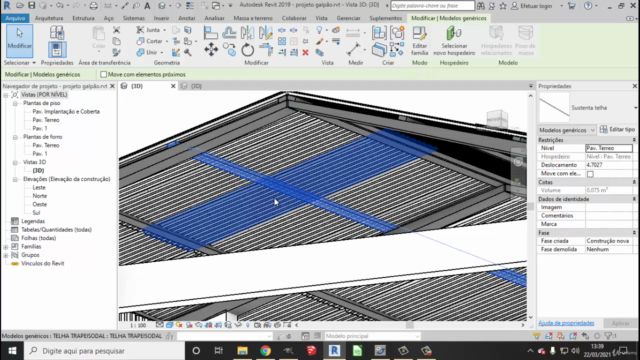640x360 pixels.
Task: Collapse the Plantas de forro node
Action: tap(15, 137)
